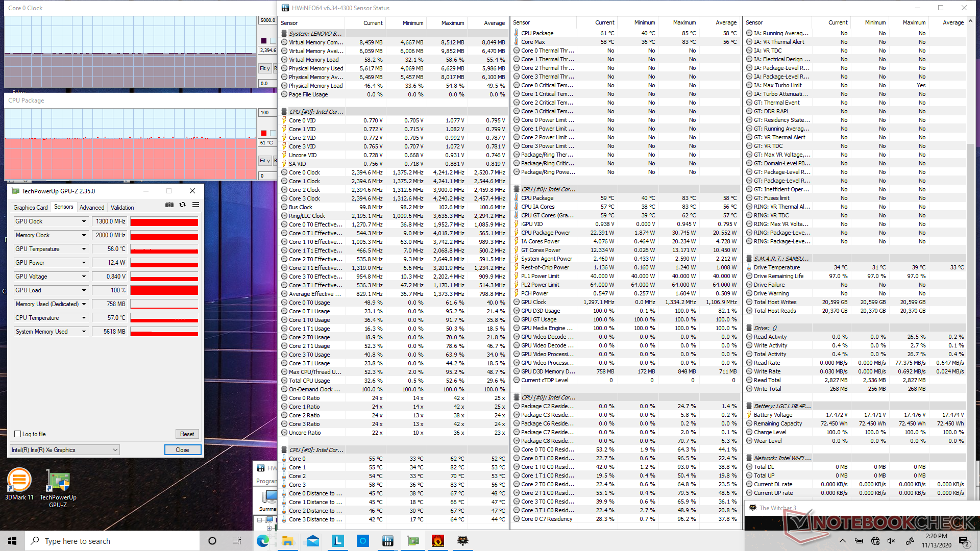Open GPU-Z hamburger menu
This screenshot has width=980, height=551.
click(x=195, y=205)
